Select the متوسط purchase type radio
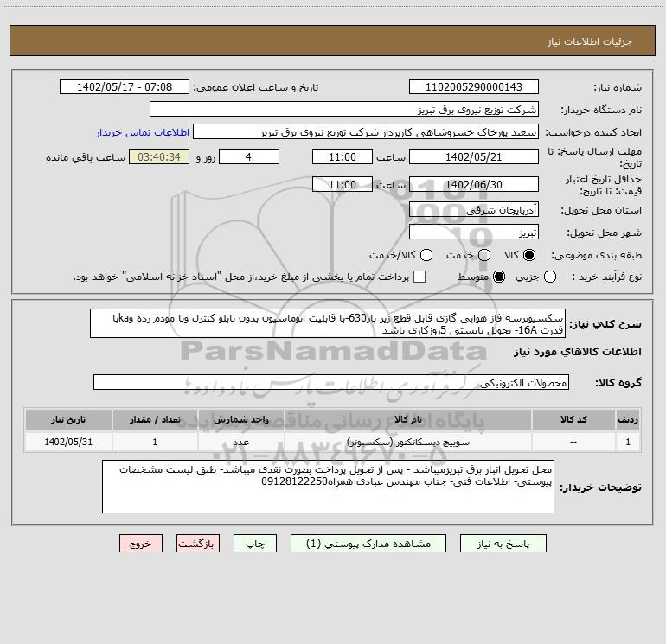 click(499, 277)
